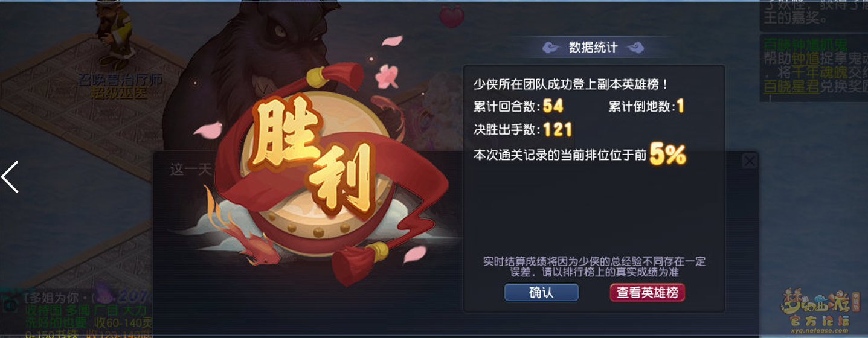Image resolution: width=868 pixels, height=338 pixels.
Task: Click the 确认 confirm button
Action: tap(541, 293)
